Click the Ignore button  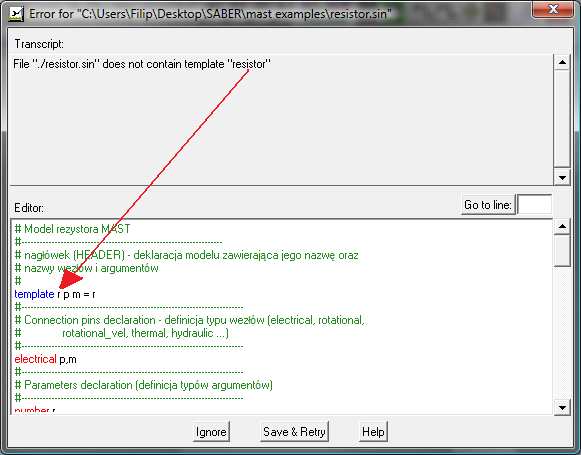coord(211,432)
